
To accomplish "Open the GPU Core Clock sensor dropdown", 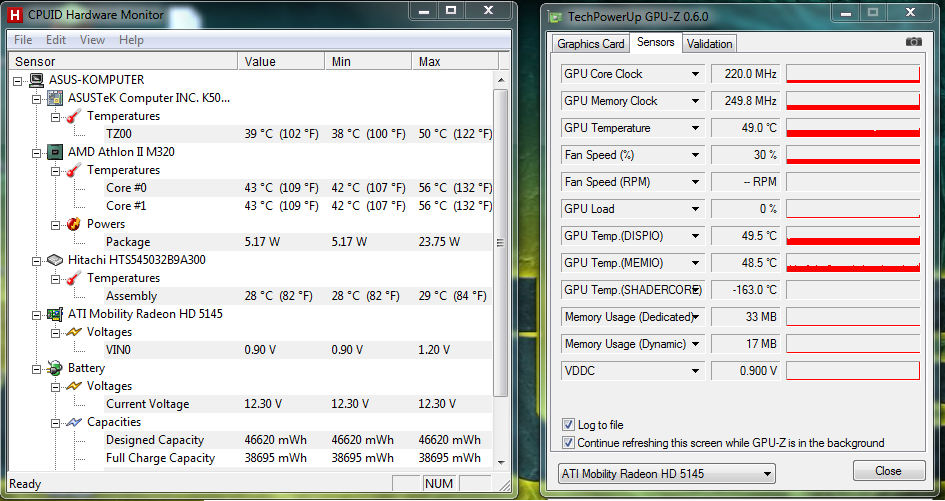I will click(x=695, y=74).
